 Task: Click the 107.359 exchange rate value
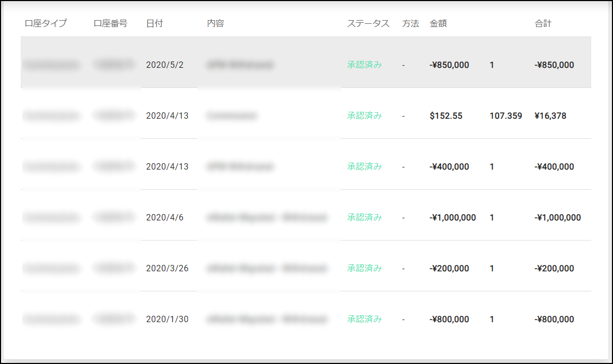point(506,116)
